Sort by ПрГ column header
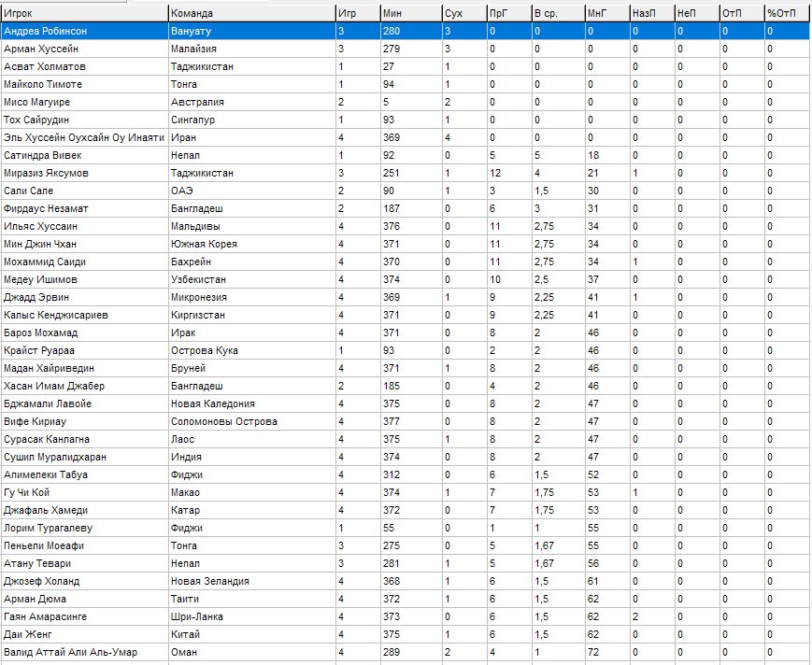Screen dimensions: 812x665 [508, 13]
